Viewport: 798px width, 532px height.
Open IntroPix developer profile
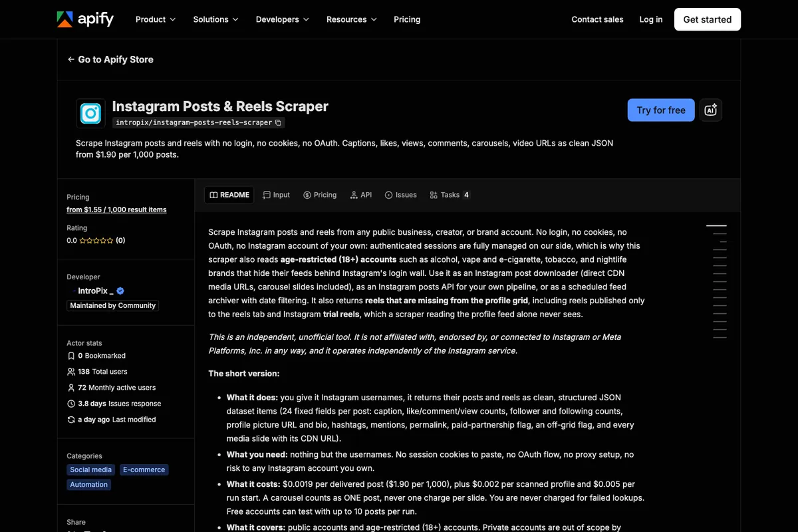96,291
